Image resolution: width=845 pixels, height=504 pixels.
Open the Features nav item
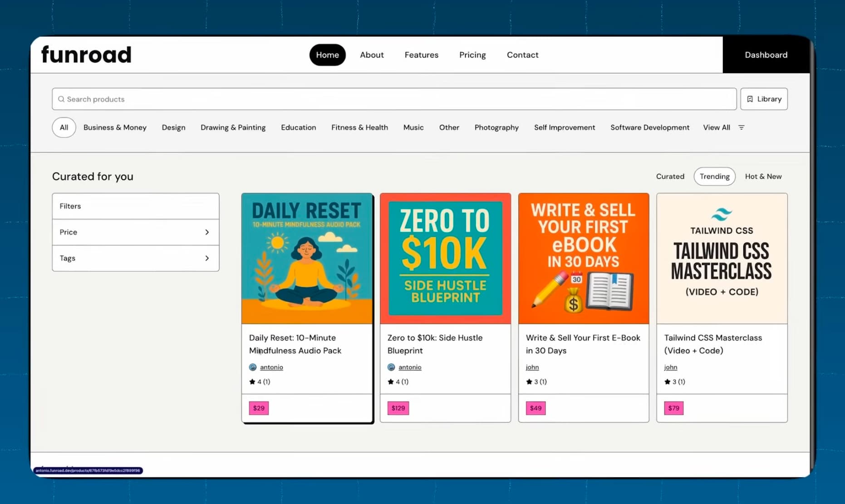pos(421,55)
